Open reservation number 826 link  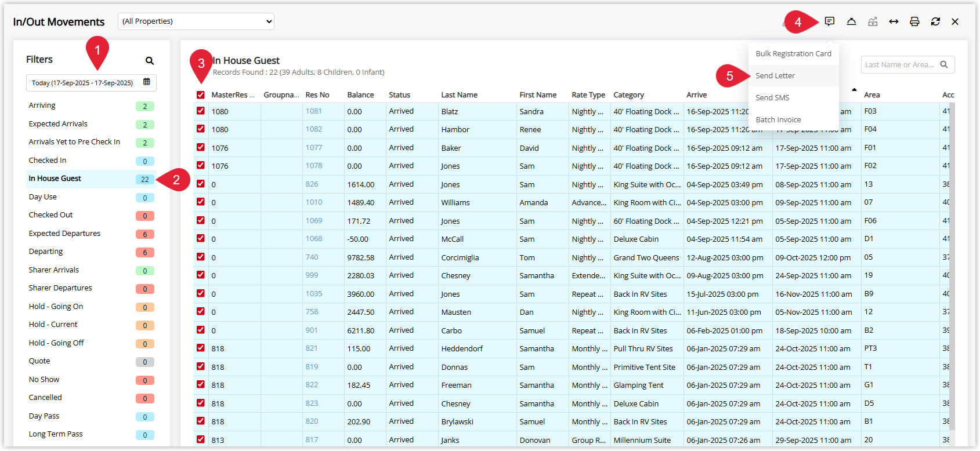(312, 184)
